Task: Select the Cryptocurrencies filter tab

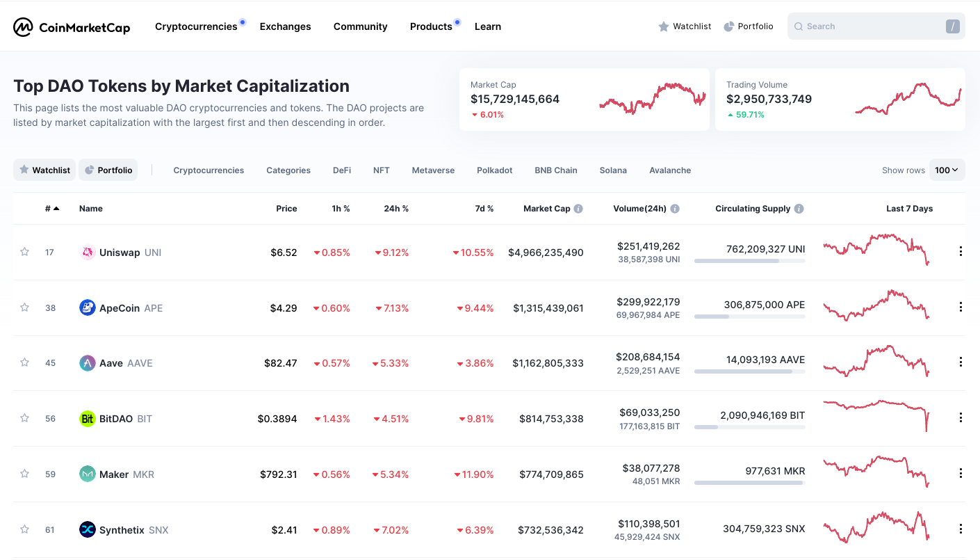Action: (x=209, y=170)
